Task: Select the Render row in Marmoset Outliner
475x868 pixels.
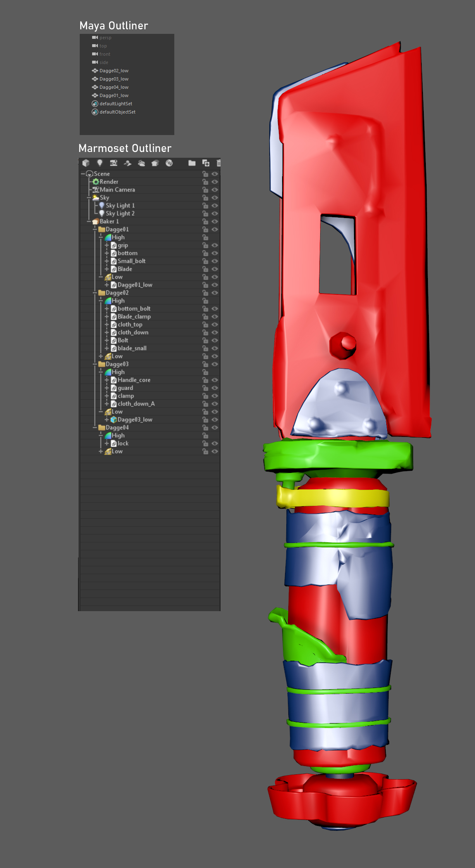Action: (150, 182)
